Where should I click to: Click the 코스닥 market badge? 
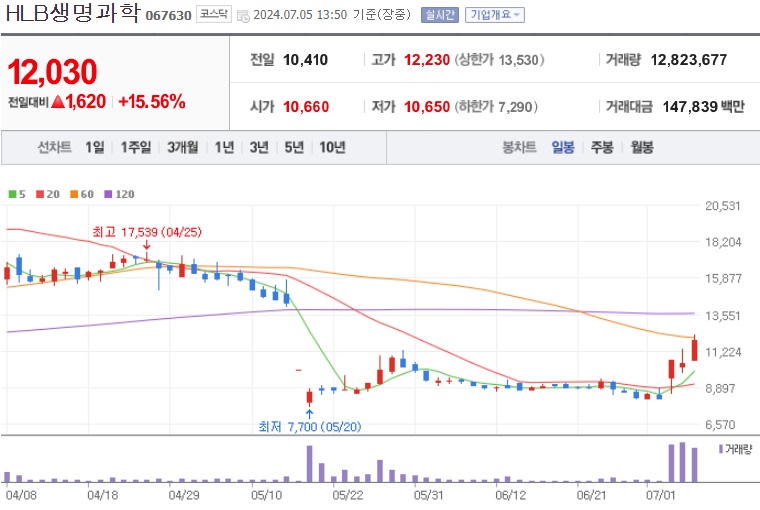coord(214,14)
